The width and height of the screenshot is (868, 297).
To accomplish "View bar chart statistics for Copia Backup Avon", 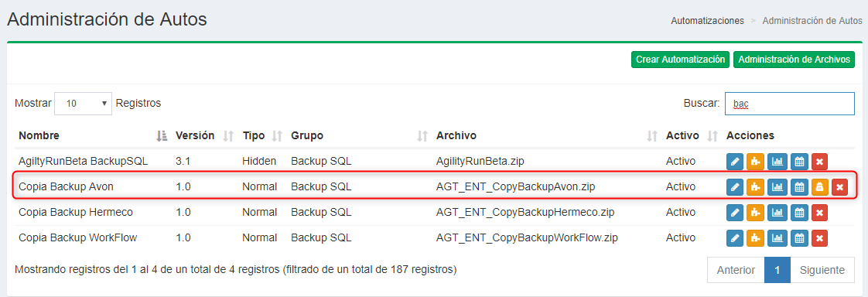I will tap(777, 187).
